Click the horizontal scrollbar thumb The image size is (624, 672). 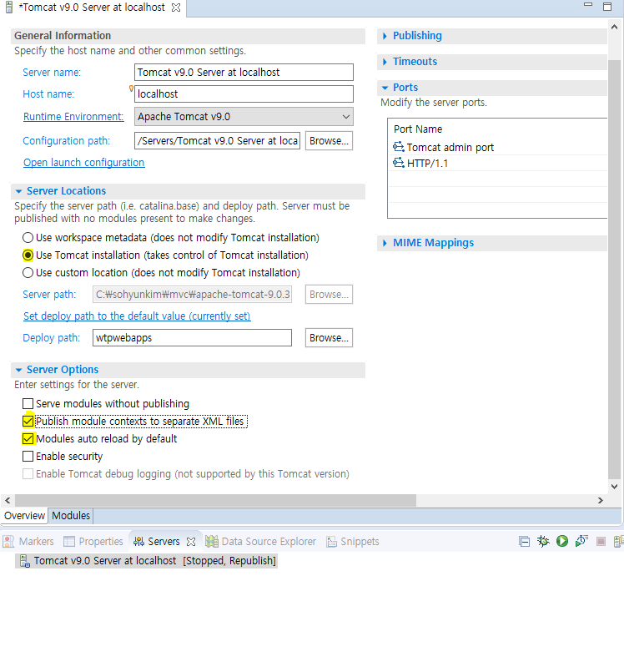215,500
